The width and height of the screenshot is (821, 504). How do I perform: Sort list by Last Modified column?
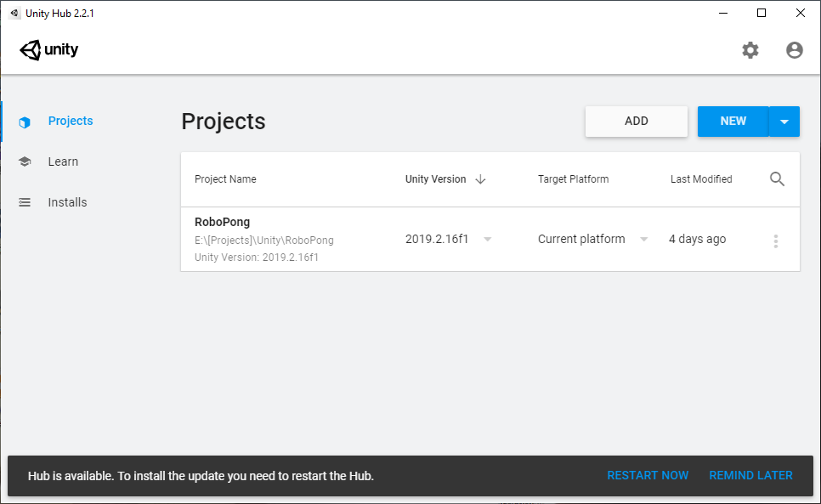[700, 179]
